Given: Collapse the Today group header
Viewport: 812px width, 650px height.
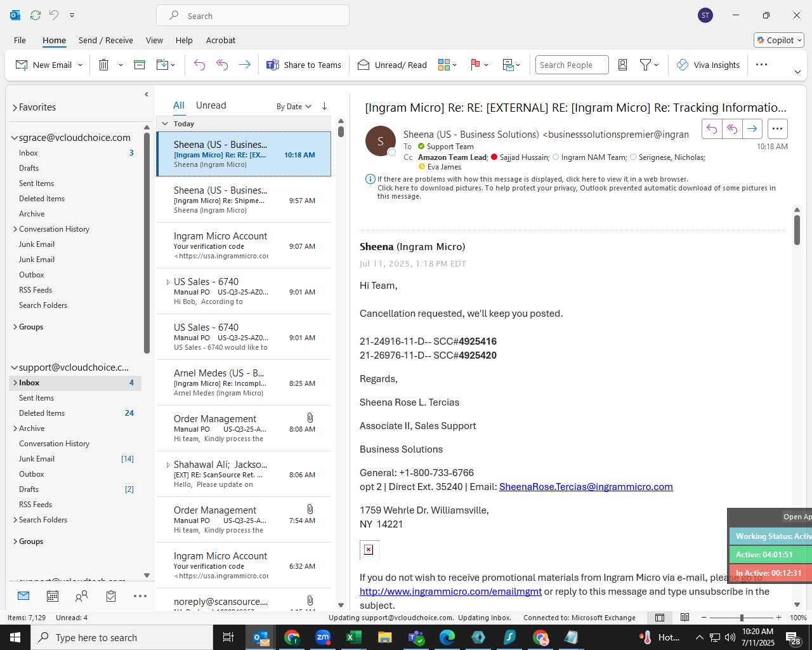Looking at the screenshot, I should point(165,124).
